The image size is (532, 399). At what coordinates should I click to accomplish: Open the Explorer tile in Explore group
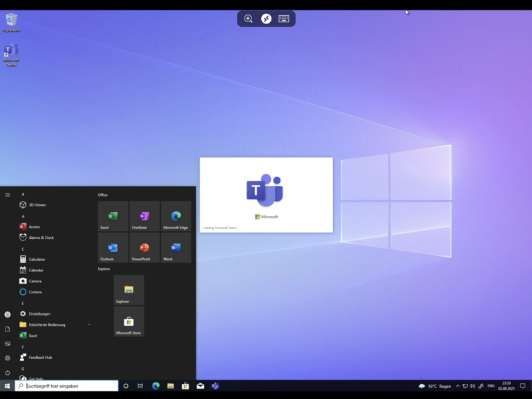(x=129, y=290)
